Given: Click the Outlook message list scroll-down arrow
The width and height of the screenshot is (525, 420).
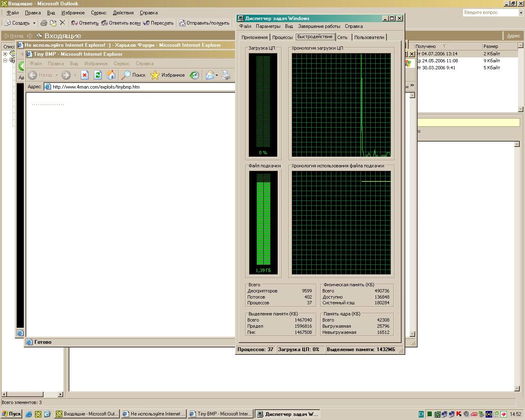Looking at the screenshot, I should point(520,109).
